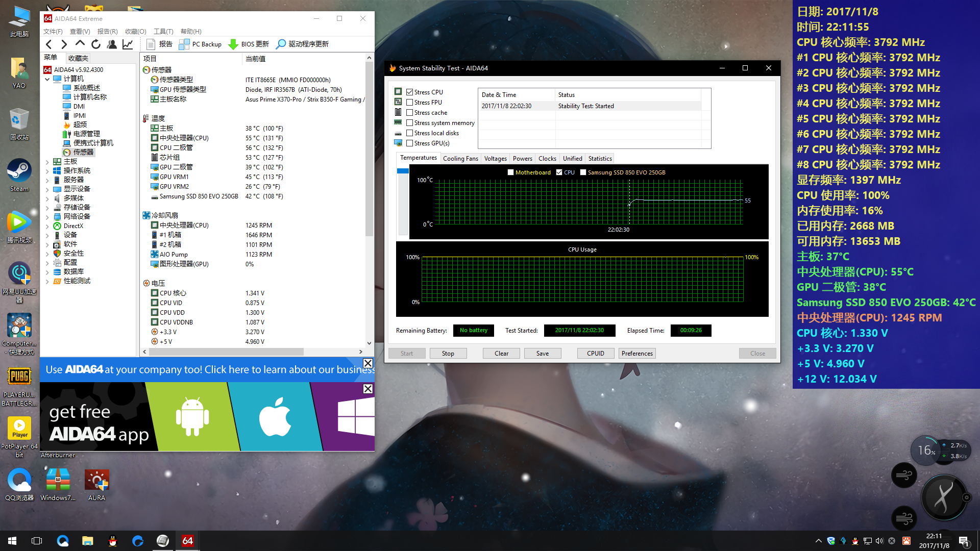Toggle the Stress CPU checkbox
Image resolution: width=980 pixels, height=551 pixels.
point(409,92)
